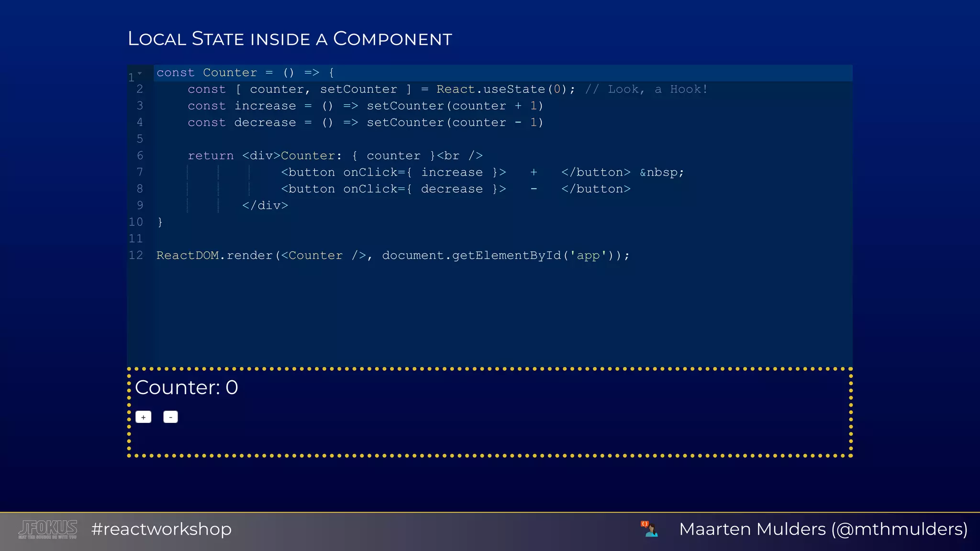Click the '&nbsp;' entity on line 7

click(662, 173)
